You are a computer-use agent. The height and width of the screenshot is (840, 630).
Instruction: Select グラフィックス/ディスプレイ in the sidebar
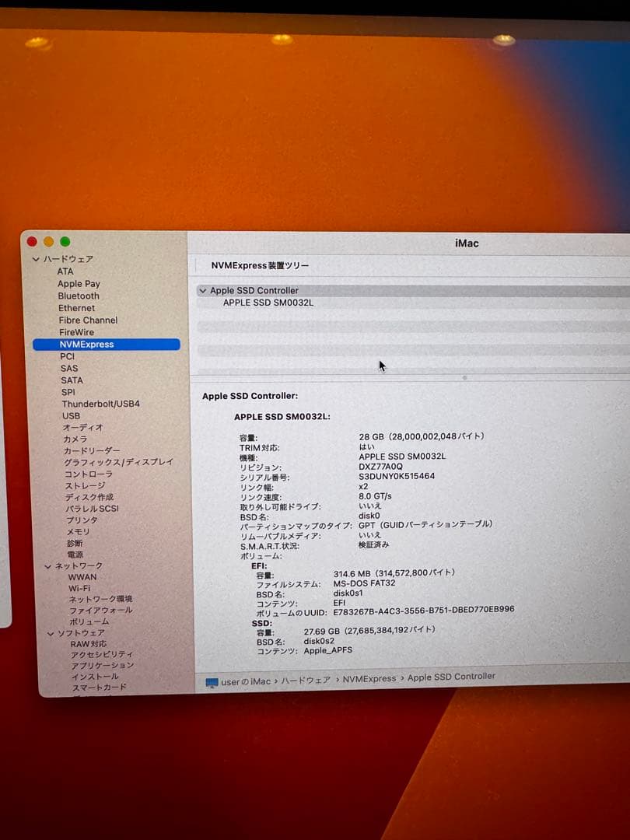click(x=119, y=462)
